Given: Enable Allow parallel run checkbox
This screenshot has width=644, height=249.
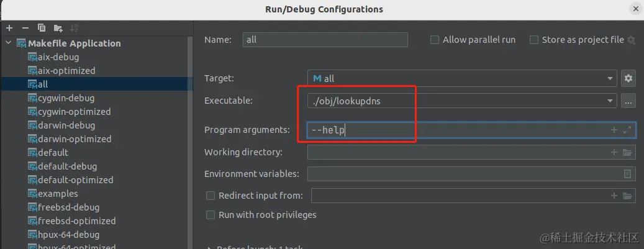Looking at the screenshot, I should [435, 40].
